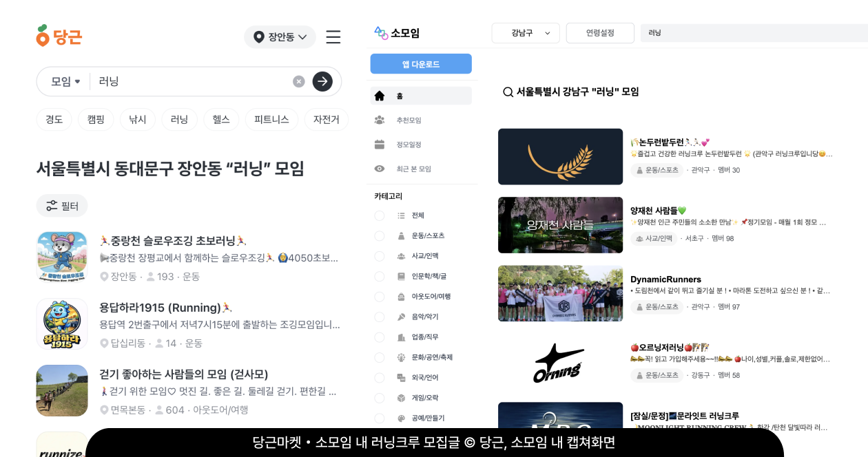
Task: Click the guitar icon next to 음악/악기
Action: 402,317
